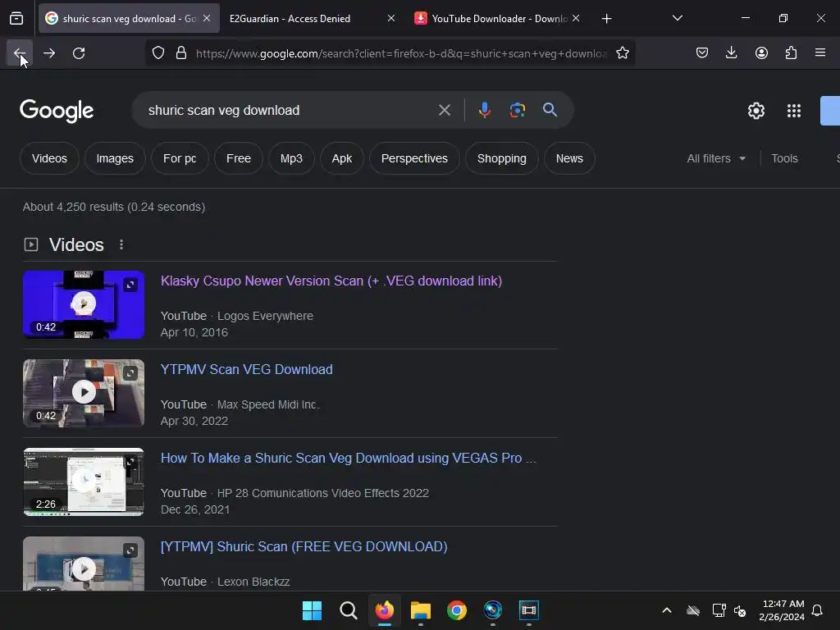Open the Tools search options
Screen dimensions: 840x630
[x=784, y=158]
